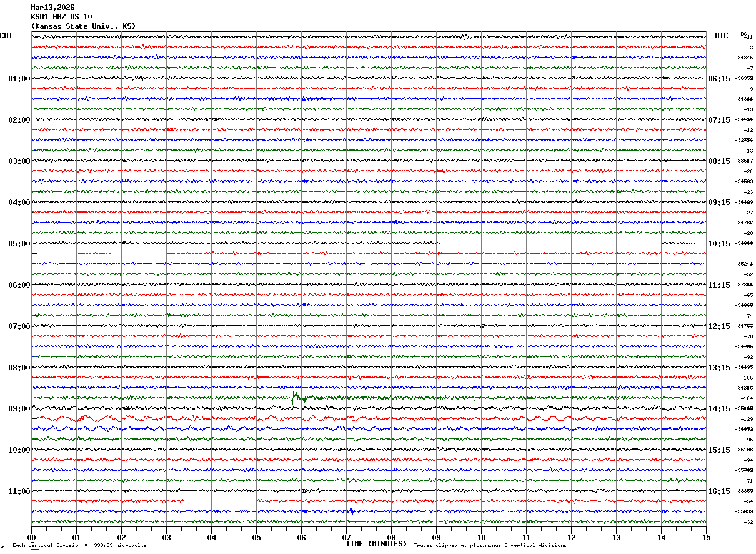756x554 pixels.
Task: Click the minute 11 axis tick label
Action: [x=526, y=537]
